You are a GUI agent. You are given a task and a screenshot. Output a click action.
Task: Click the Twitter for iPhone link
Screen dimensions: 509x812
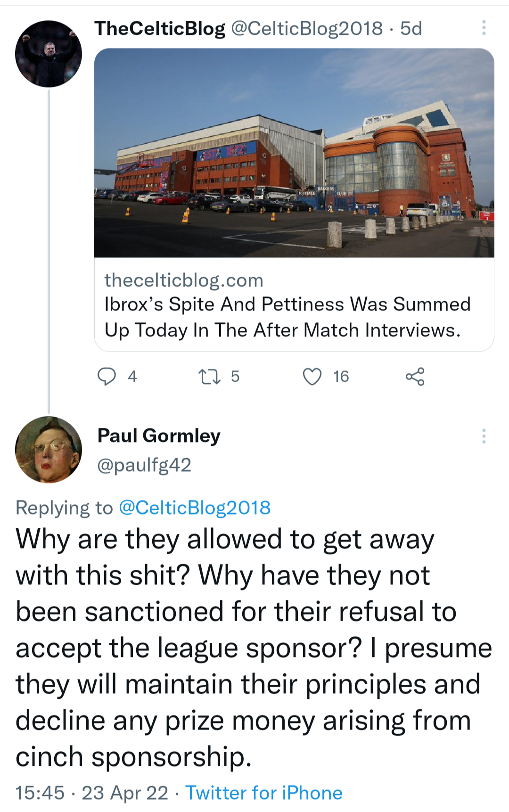coord(263,793)
